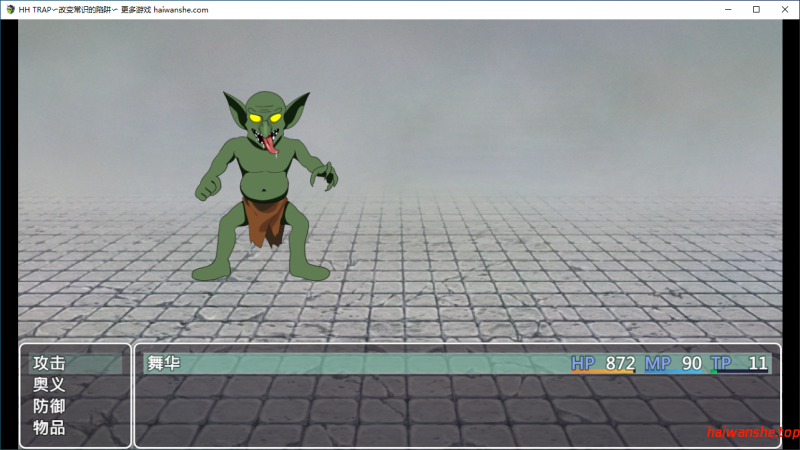
Task: Click the orange HP gauge bar
Action: [x=602, y=372]
